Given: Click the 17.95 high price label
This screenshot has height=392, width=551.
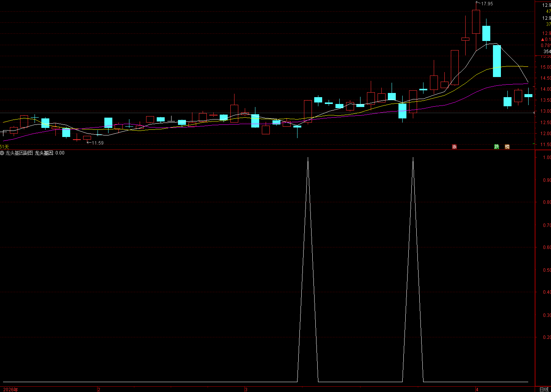Looking at the screenshot, I should (487, 3).
